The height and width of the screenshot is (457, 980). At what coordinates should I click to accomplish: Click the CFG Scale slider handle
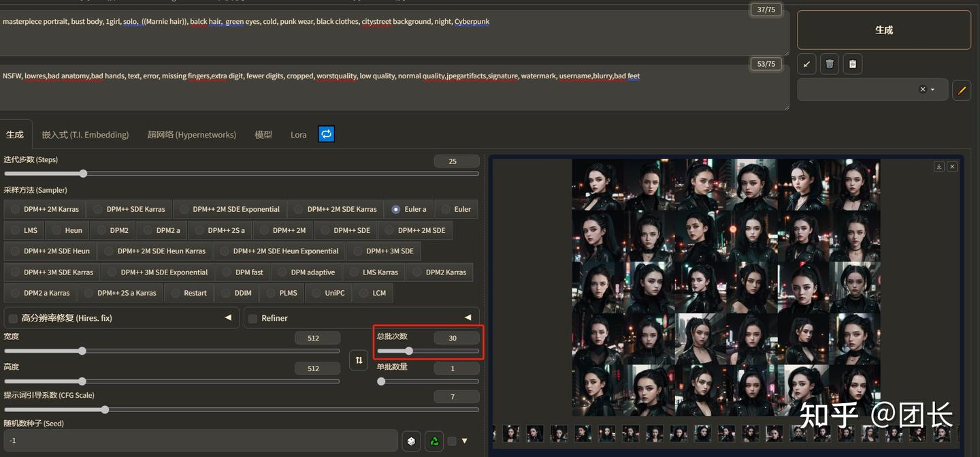(x=105, y=410)
